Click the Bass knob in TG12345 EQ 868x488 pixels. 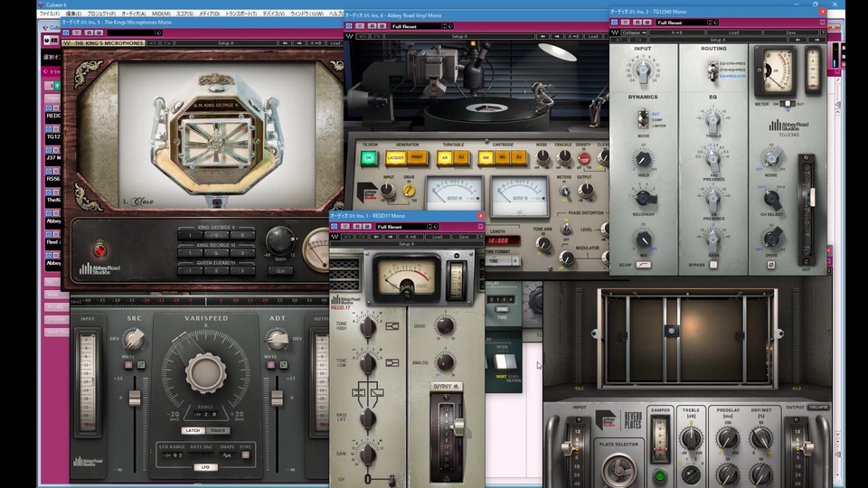pyautogui.click(x=713, y=239)
